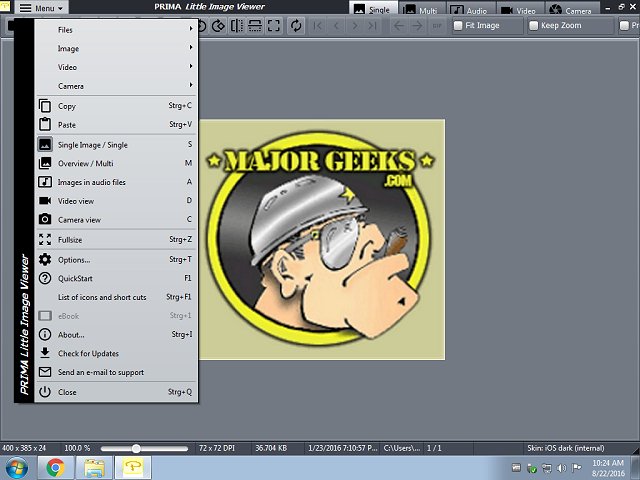640x480 pixels.
Task: Click the Video view camcorder icon
Action: click(x=44, y=201)
